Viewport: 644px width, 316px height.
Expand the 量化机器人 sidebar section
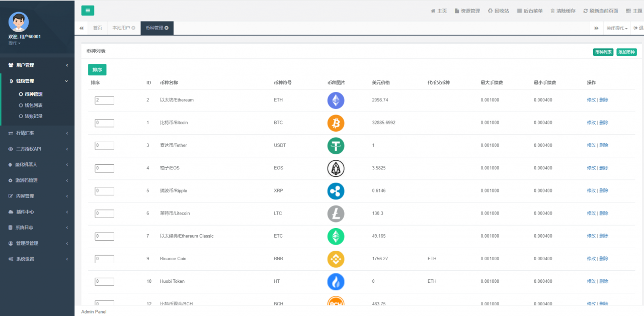tap(37, 164)
